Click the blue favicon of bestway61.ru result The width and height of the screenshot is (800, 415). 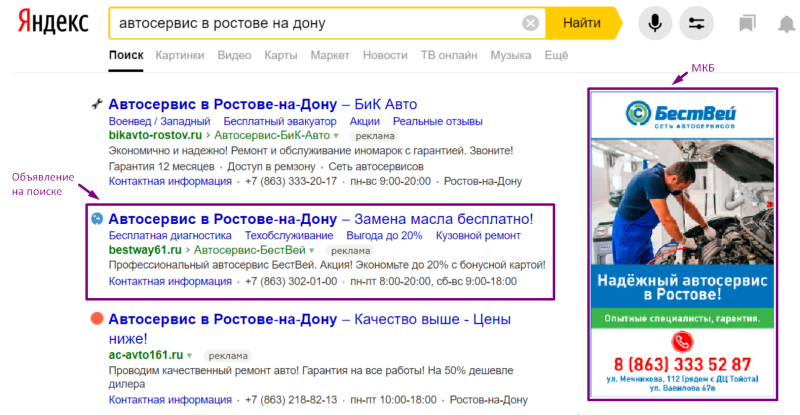click(96, 219)
